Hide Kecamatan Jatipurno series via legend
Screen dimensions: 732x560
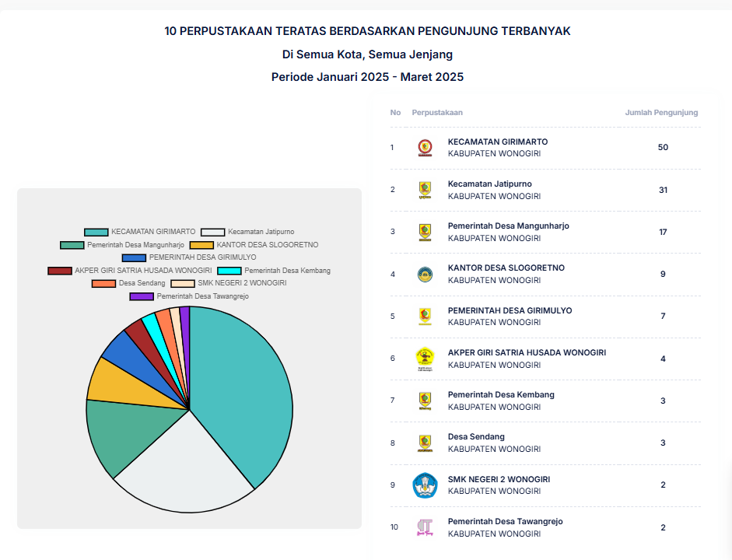click(x=247, y=232)
